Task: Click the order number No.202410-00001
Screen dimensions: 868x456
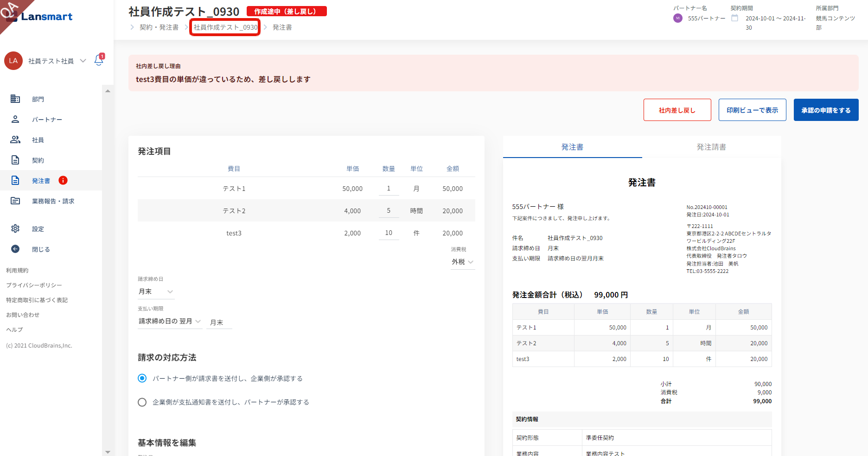Action: [707, 207]
